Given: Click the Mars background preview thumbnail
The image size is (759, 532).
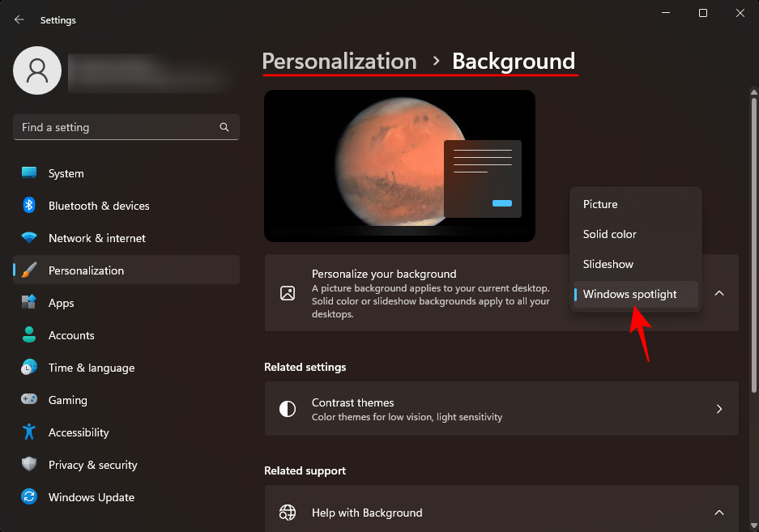Looking at the screenshot, I should click(x=400, y=165).
